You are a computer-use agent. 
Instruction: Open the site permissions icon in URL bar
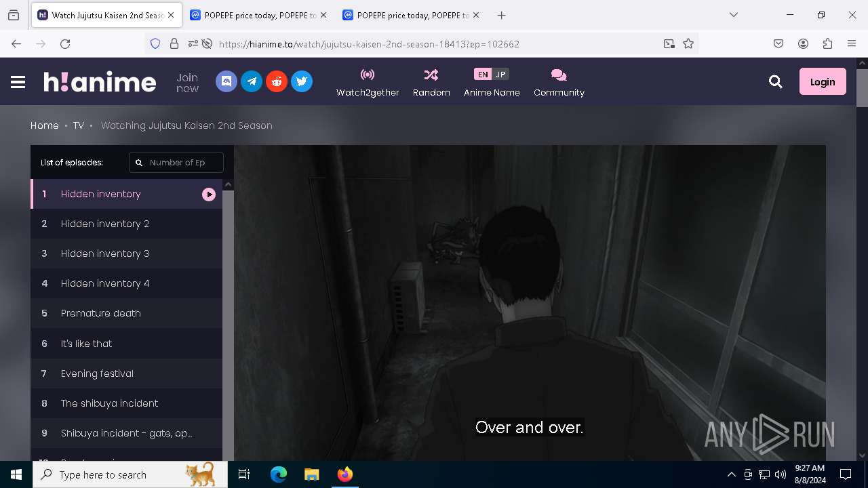193,43
